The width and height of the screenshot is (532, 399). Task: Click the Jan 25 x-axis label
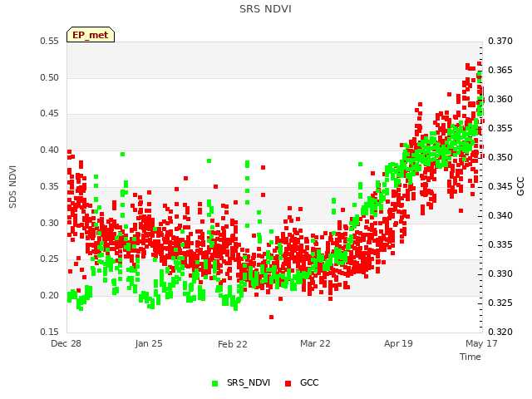149,343
